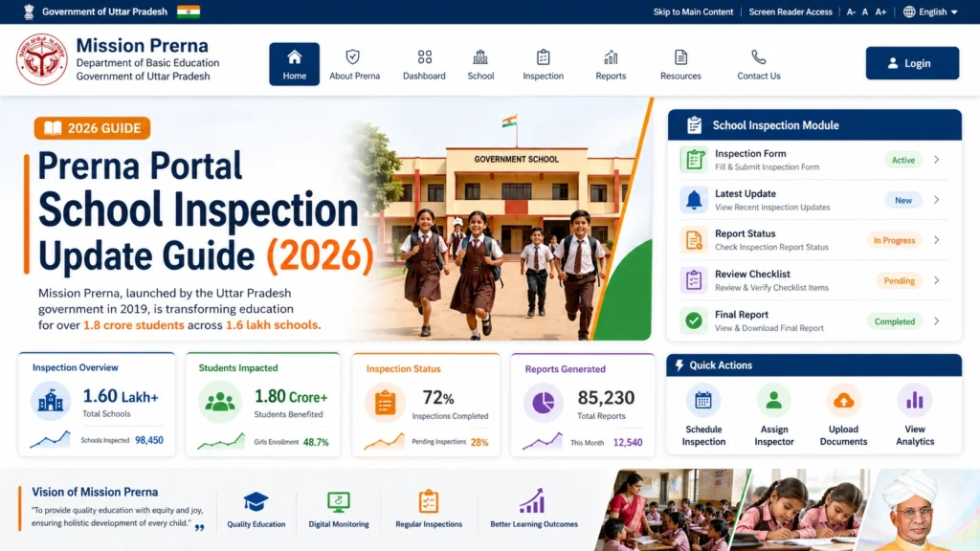Expand the Final Report row chevron

[936, 321]
